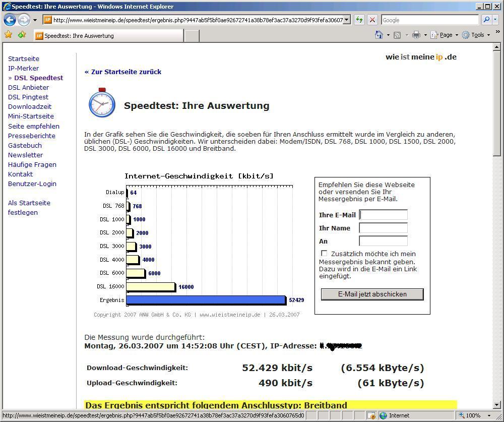Open the Presseberichte link
The height and width of the screenshot is (422, 504).
pyautogui.click(x=31, y=136)
